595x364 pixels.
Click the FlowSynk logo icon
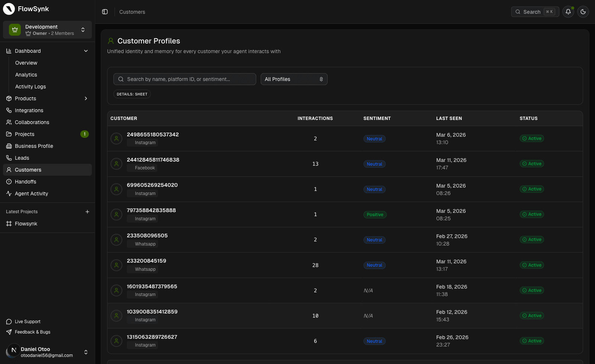[9, 9]
